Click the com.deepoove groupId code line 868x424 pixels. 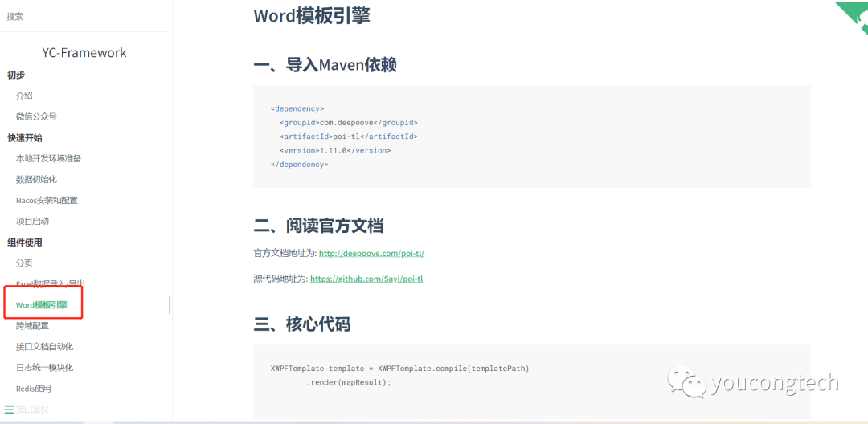(349, 123)
